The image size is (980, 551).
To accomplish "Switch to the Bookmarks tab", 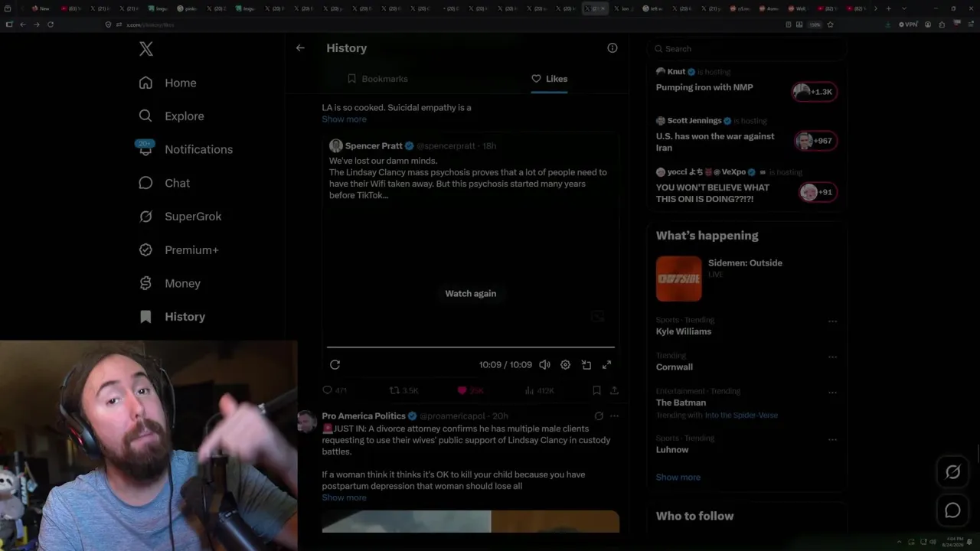I will point(377,79).
